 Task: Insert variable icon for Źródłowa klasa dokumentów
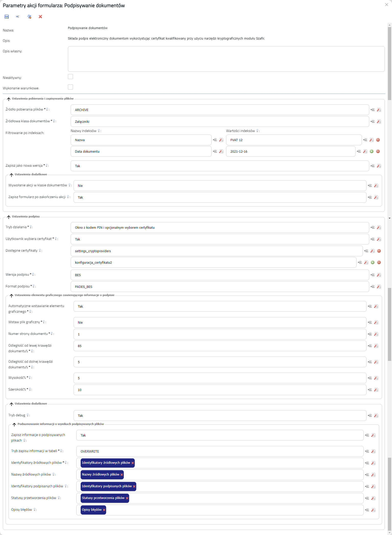[373, 121]
